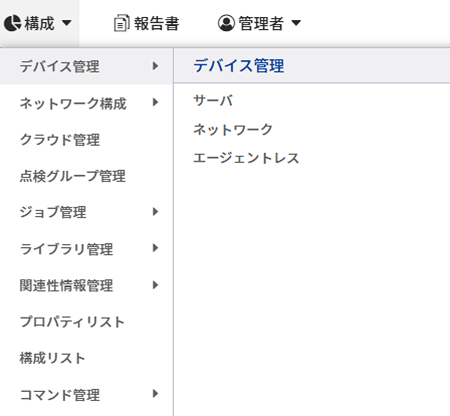Click the blue デバイス管理 submenu heading
450x416 pixels.
click(x=239, y=65)
